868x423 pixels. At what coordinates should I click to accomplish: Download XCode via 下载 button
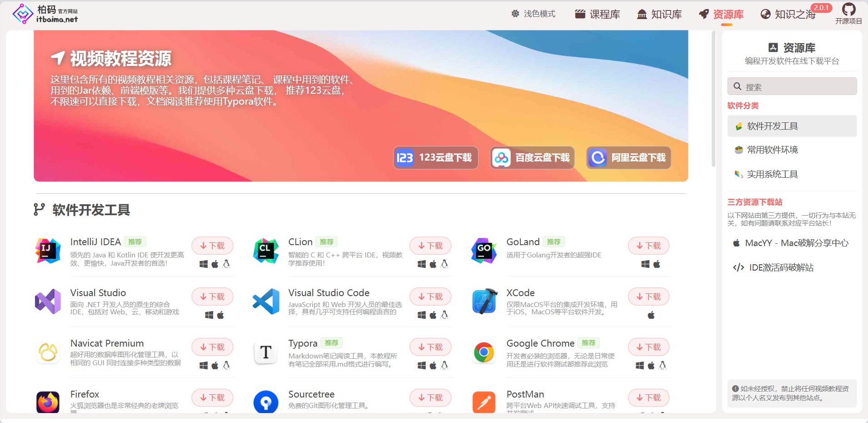(x=649, y=297)
